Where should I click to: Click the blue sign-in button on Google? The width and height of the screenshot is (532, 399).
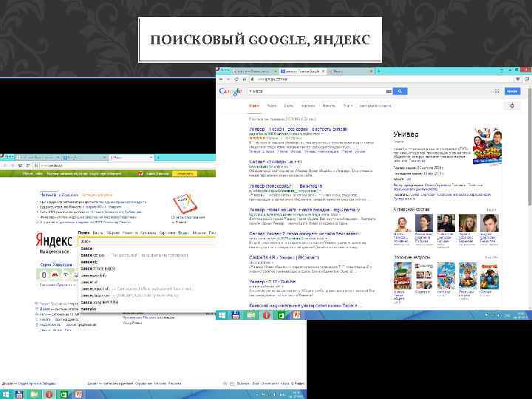512,92
